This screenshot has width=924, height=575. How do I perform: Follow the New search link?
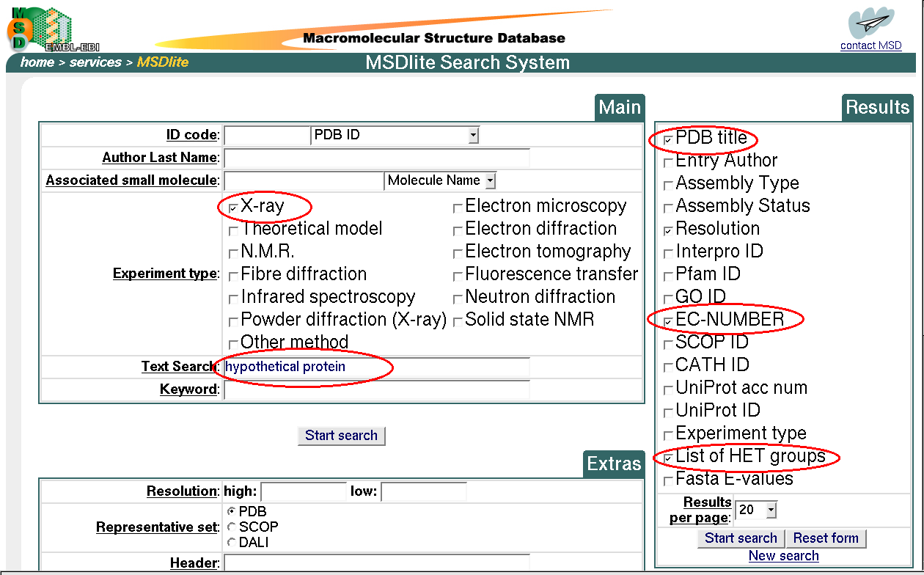(783, 556)
